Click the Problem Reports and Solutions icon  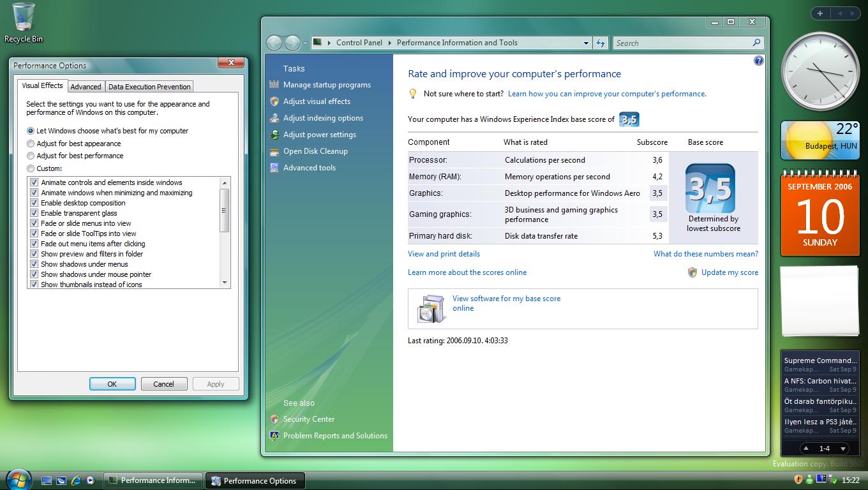pyautogui.click(x=274, y=436)
